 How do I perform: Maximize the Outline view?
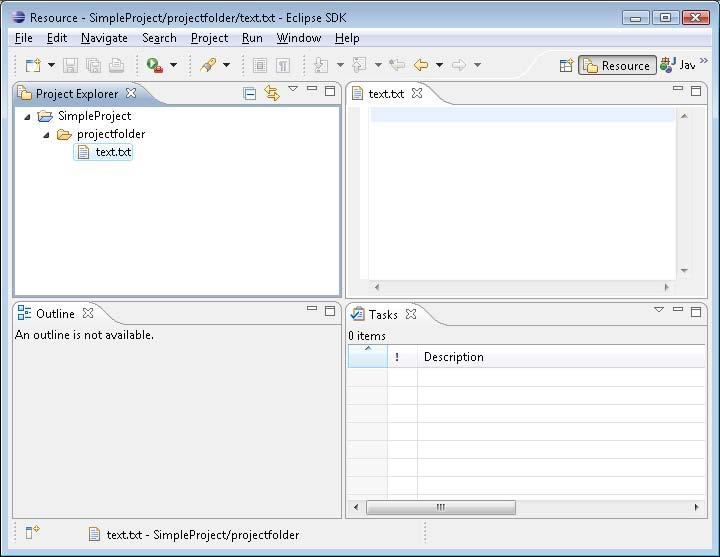(330, 311)
